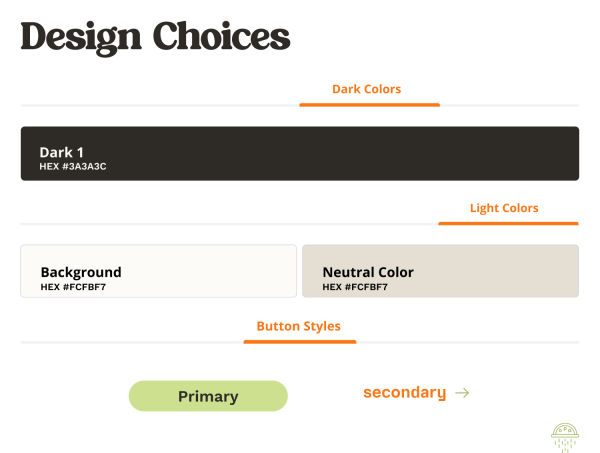
Task: Click the Background HEX #FCFBF7 text
Action: (73, 287)
